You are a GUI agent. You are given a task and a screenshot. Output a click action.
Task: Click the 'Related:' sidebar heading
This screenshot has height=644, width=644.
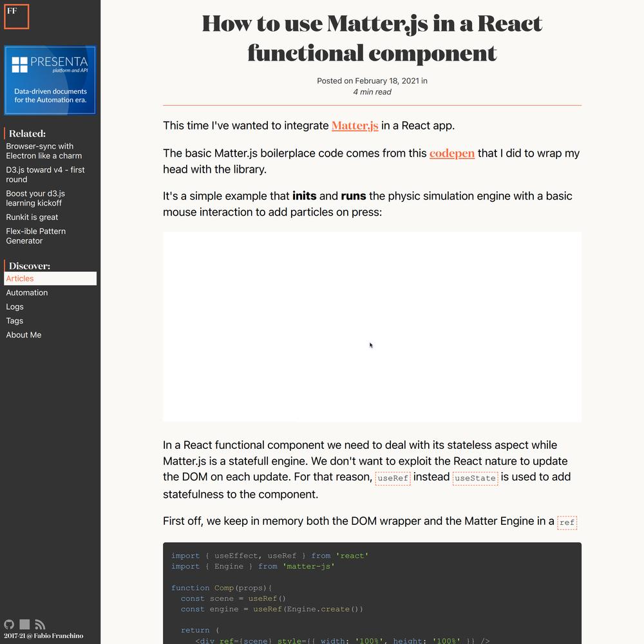tap(27, 133)
